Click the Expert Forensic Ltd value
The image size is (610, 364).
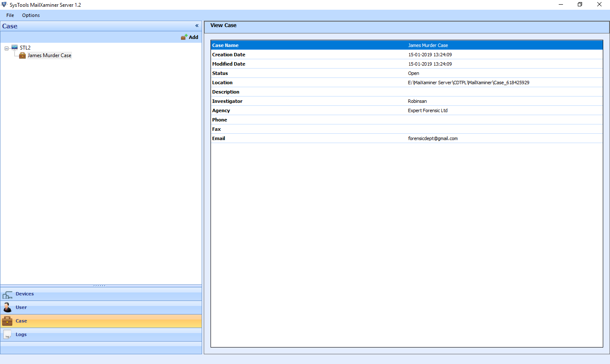pos(428,110)
